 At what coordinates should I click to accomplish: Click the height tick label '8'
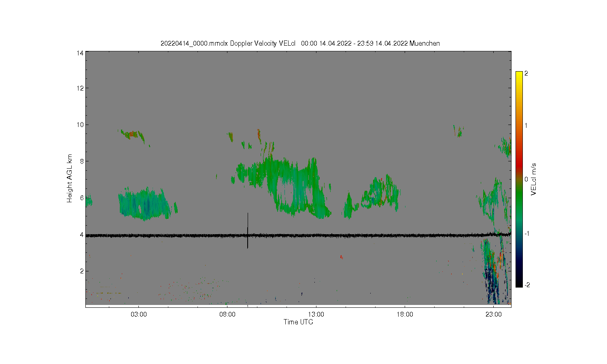(82, 161)
